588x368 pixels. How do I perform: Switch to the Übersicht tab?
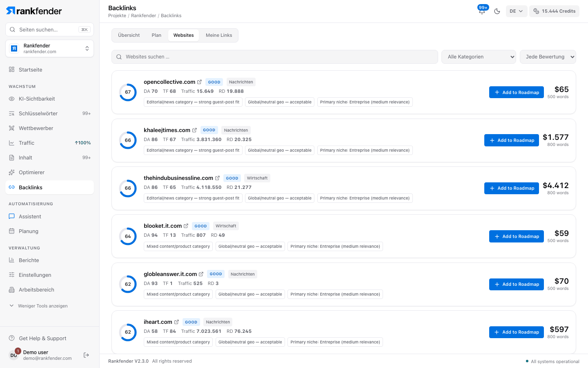coord(129,35)
